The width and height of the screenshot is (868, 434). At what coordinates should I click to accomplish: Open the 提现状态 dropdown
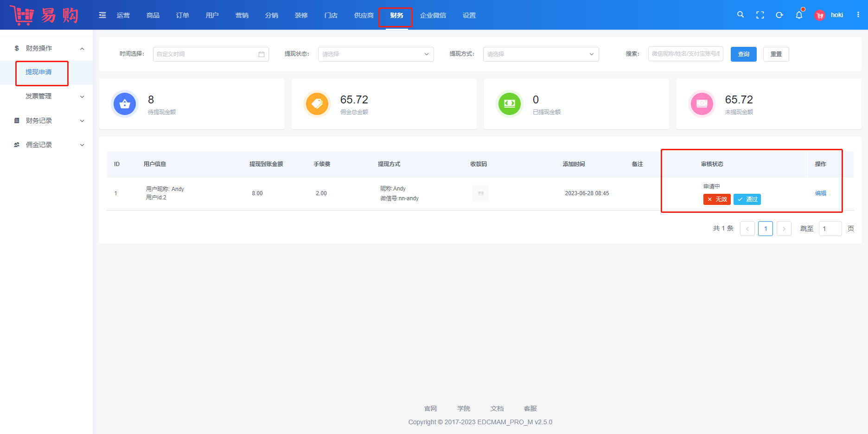(376, 54)
